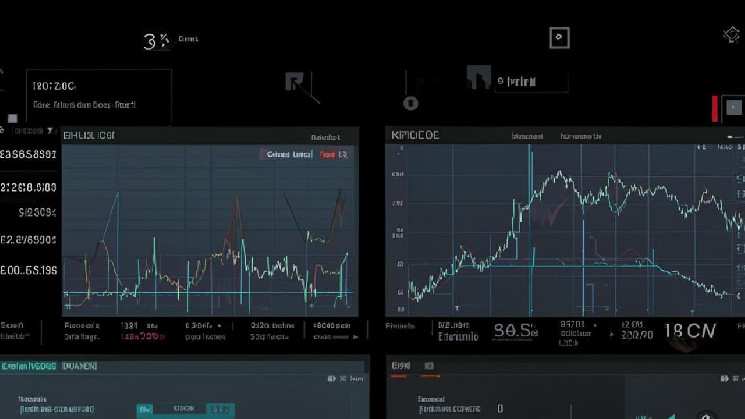Click the funnel filter icon above the price list
The height and width of the screenshot is (419, 745).
[x=50, y=131]
